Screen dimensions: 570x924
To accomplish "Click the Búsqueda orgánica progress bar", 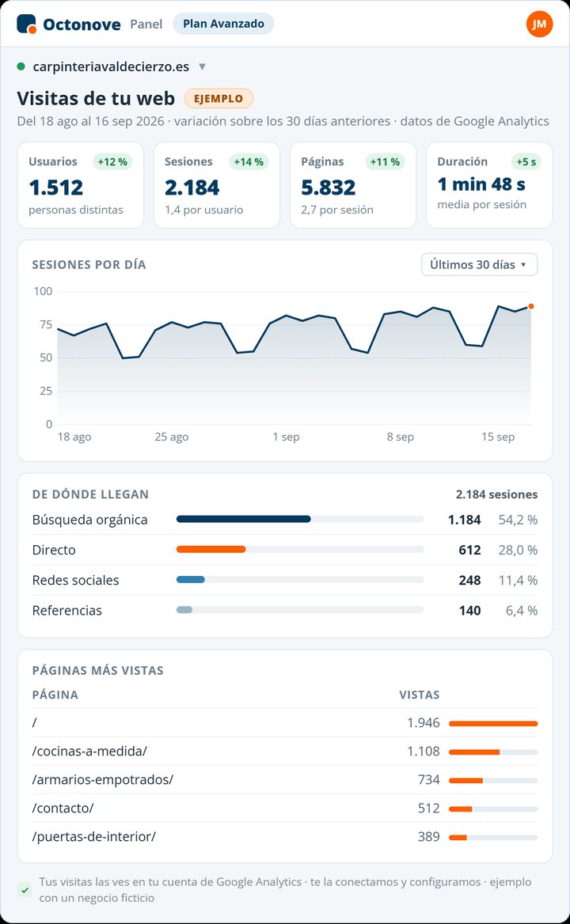I will pyautogui.click(x=300, y=519).
